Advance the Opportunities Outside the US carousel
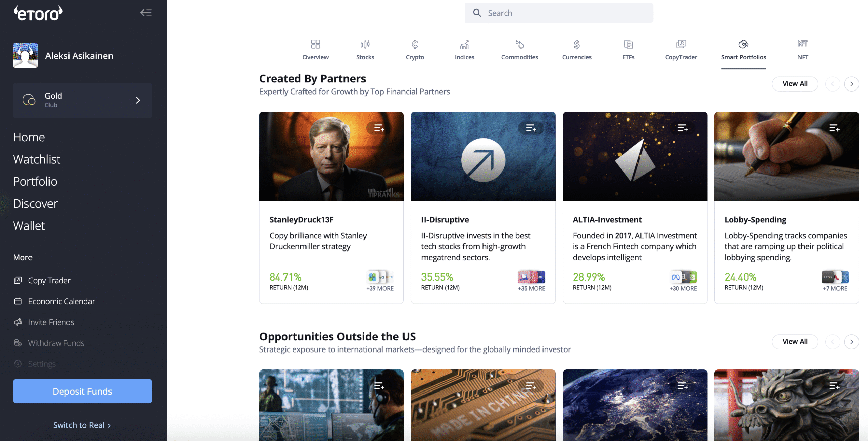868x441 pixels. click(x=851, y=342)
